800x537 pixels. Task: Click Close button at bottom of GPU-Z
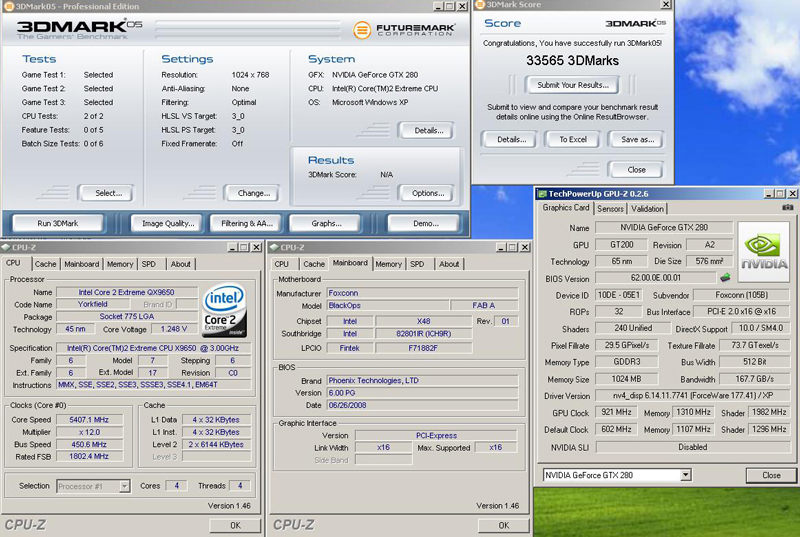point(771,475)
